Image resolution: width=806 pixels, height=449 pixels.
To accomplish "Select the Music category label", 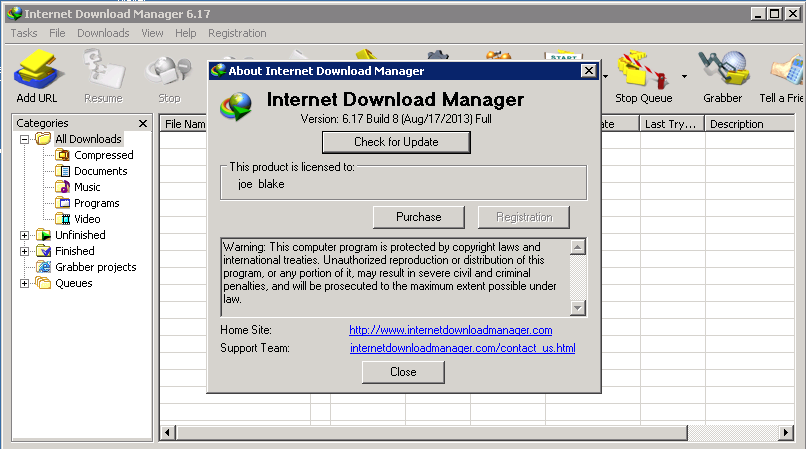I will pyautogui.click(x=87, y=187).
